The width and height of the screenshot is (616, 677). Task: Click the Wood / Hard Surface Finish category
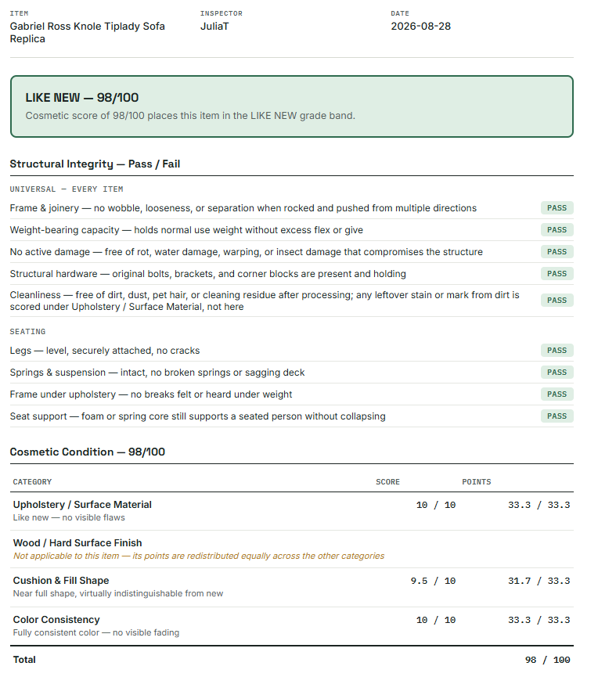tap(77, 543)
